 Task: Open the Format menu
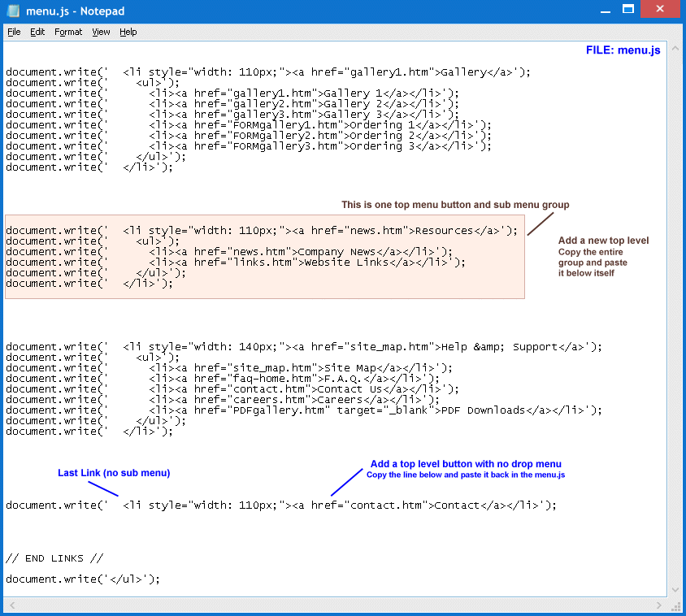[x=68, y=32]
